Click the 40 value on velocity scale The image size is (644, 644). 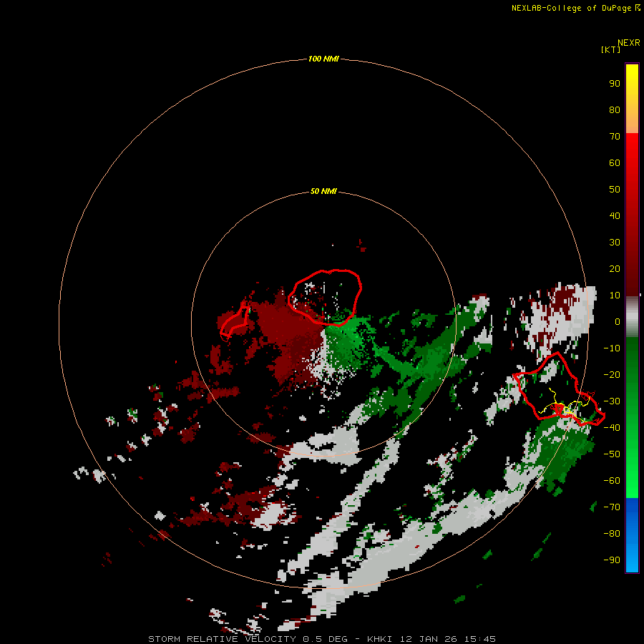(x=615, y=216)
